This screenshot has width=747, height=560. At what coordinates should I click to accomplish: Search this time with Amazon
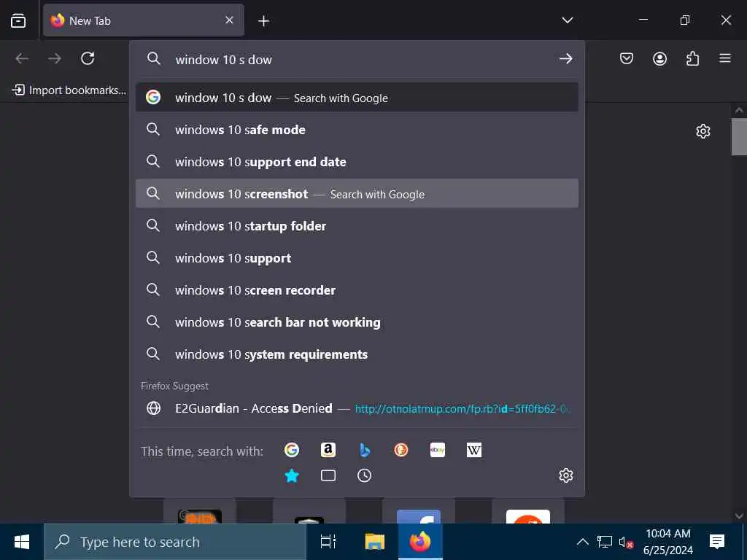click(328, 450)
